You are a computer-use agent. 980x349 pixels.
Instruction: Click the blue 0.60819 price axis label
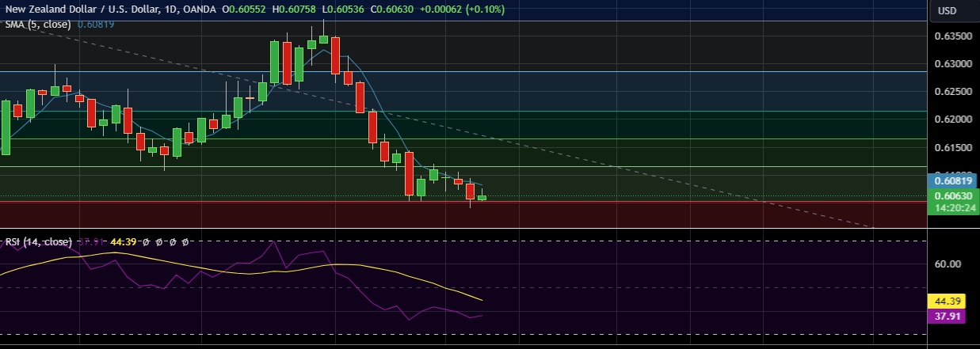point(953,180)
